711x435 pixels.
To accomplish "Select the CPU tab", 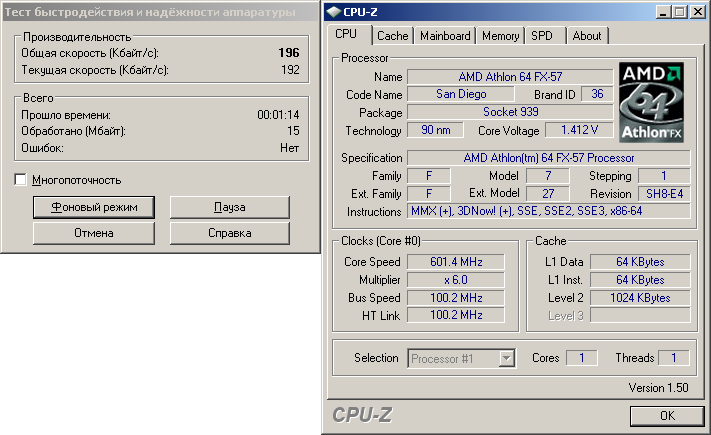I will [x=348, y=34].
